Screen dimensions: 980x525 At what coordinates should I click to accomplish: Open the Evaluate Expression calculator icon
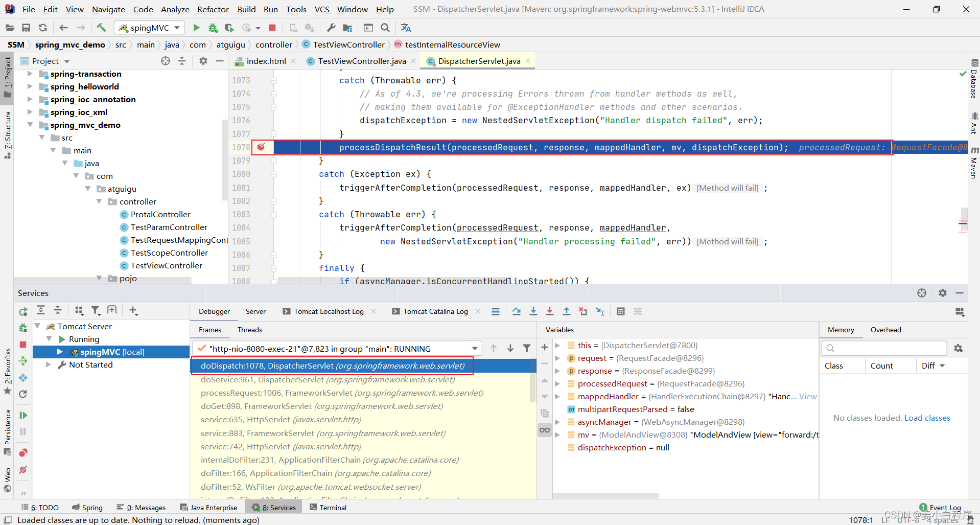click(x=621, y=311)
